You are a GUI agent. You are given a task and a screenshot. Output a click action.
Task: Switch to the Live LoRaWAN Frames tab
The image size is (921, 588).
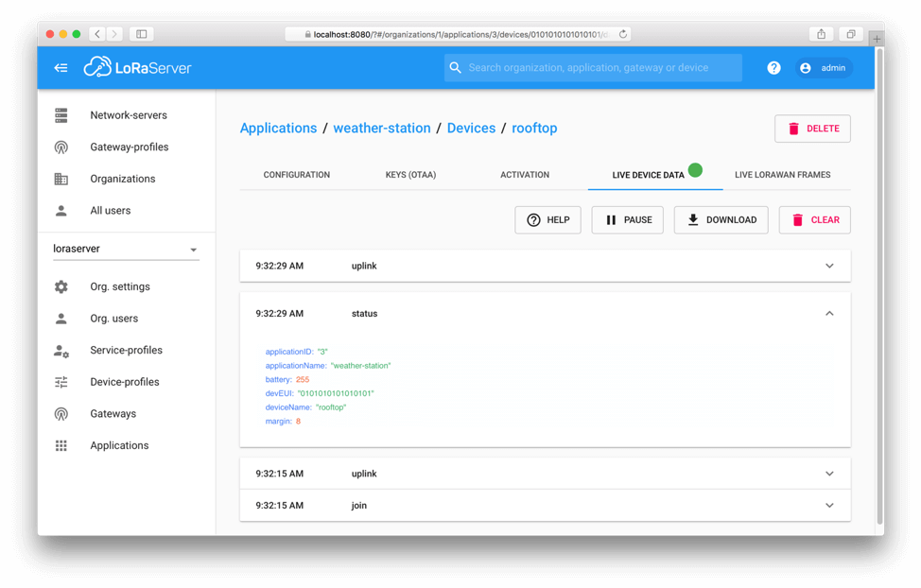[x=782, y=175]
